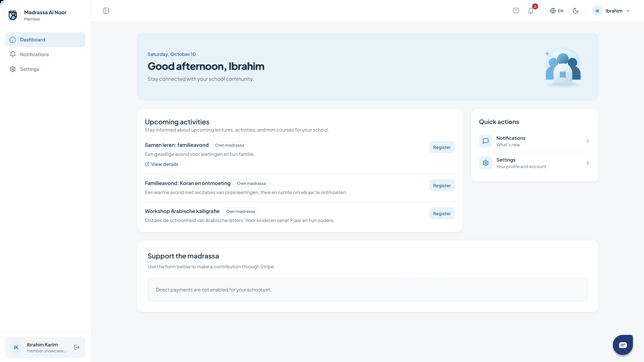Open the floating chat widget button
The height and width of the screenshot is (362, 644).
click(623, 345)
